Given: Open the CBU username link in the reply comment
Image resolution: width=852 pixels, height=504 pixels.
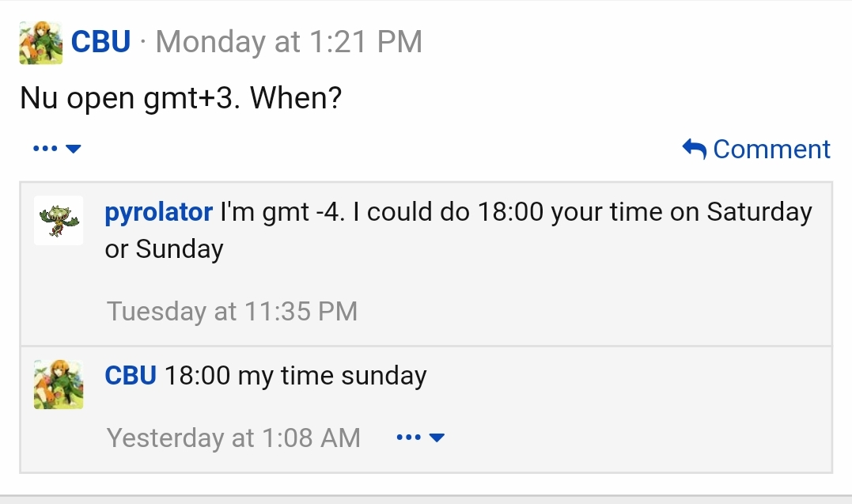Looking at the screenshot, I should point(131,375).
